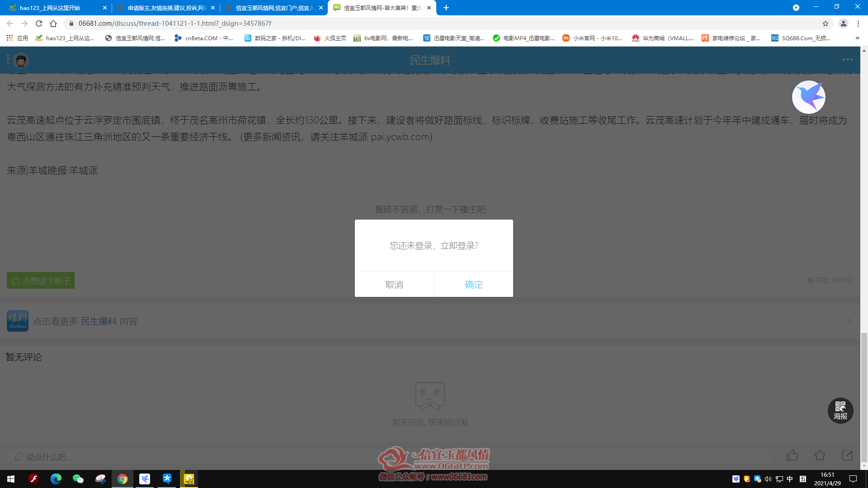This screenshot has height=488, width=868.
Task: Open the Windows Start menu
Action: pyautogui.click(x=11, y=479)
